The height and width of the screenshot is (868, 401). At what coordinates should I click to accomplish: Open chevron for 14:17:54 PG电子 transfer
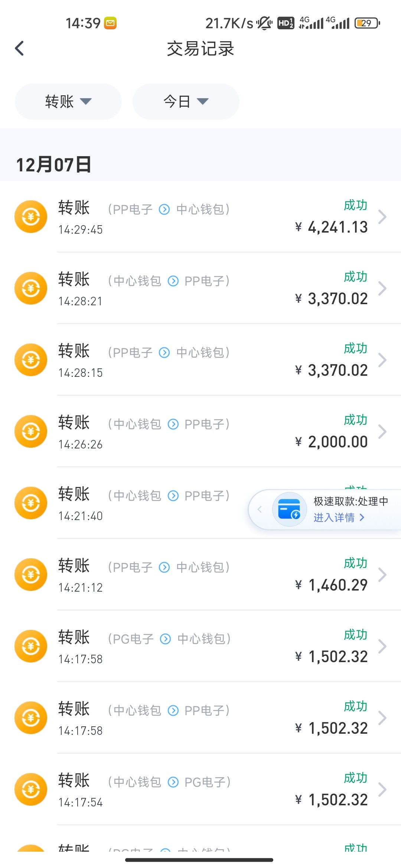(382, 790)
